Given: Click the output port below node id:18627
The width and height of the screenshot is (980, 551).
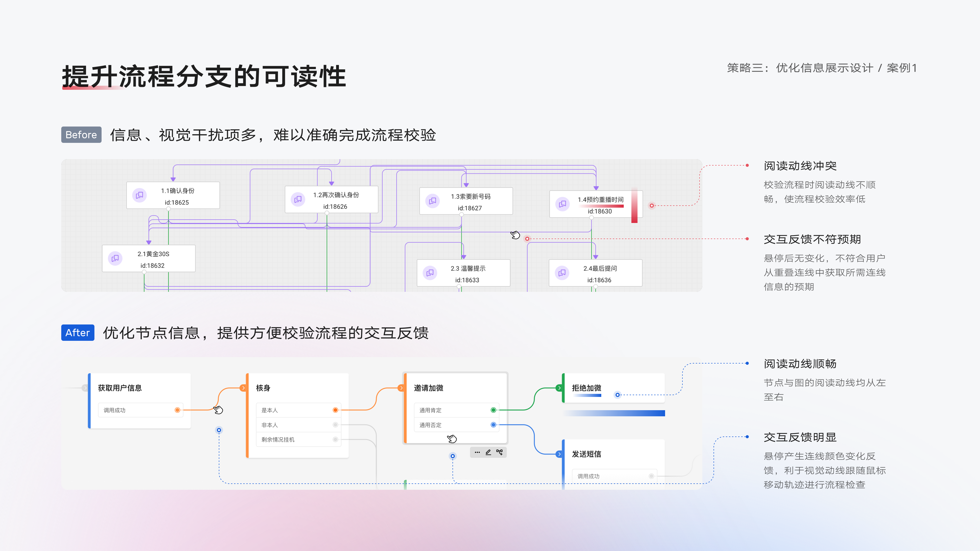Looking at the screenshot, I should pos(461,215).
